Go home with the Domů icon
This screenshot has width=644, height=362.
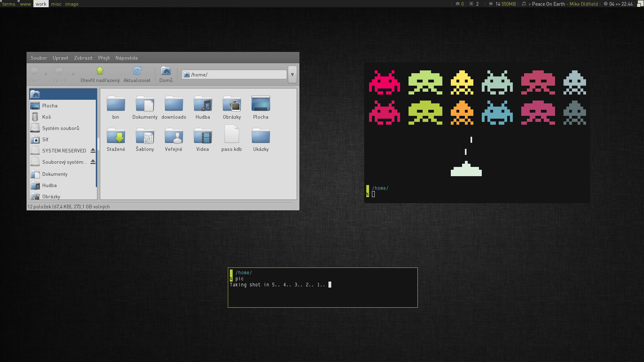click(166, 71)
